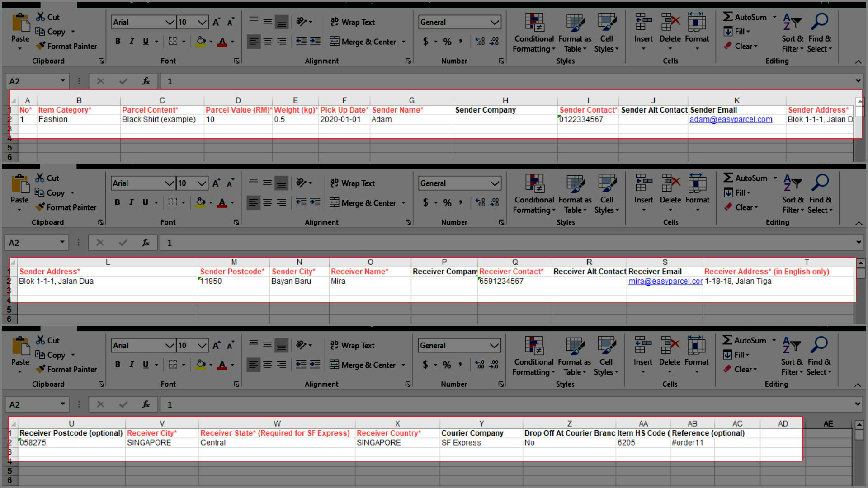Viewport: 868px width, 488px height.
Task: Open the font size dropdown in the bottom ribbon
Action: point(202,346)
